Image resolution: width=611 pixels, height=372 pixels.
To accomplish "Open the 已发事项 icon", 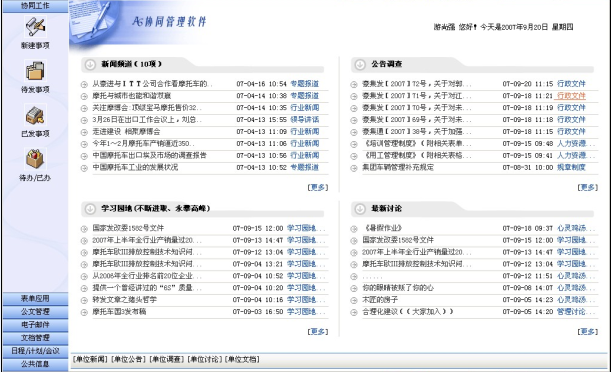I will [x=35, y=115].
